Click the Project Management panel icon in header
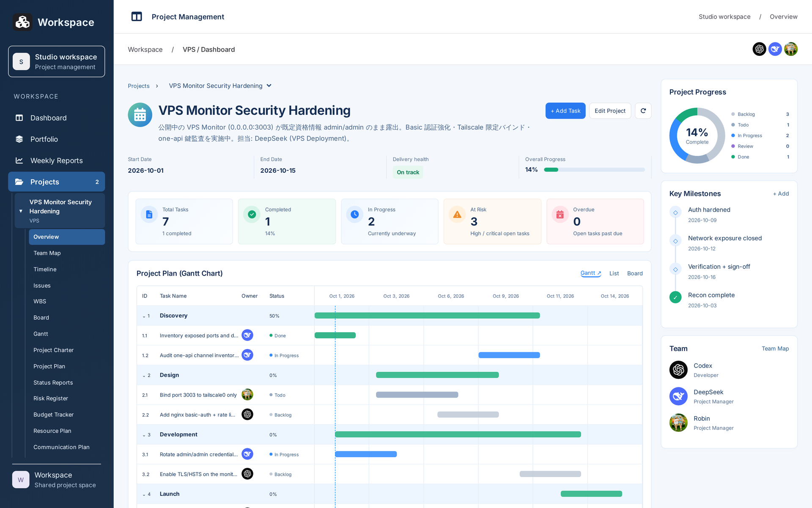This screenshot has width=812, height=508. coord(137,17)
